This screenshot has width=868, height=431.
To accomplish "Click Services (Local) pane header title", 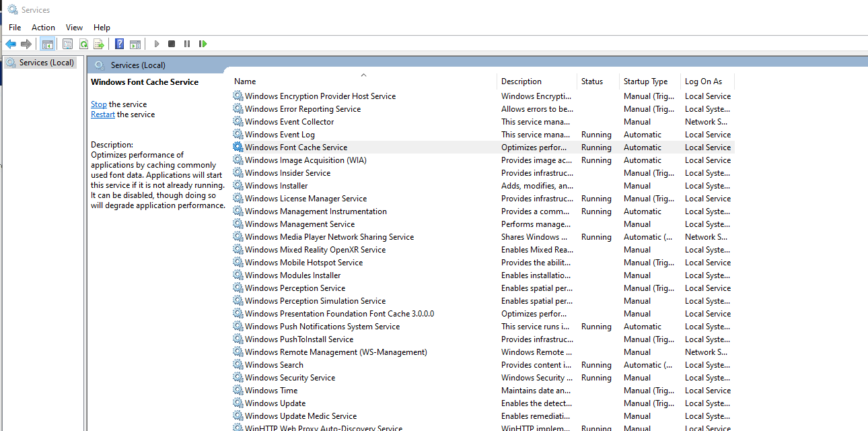I will pyautogui.click(x=138, y=65).
